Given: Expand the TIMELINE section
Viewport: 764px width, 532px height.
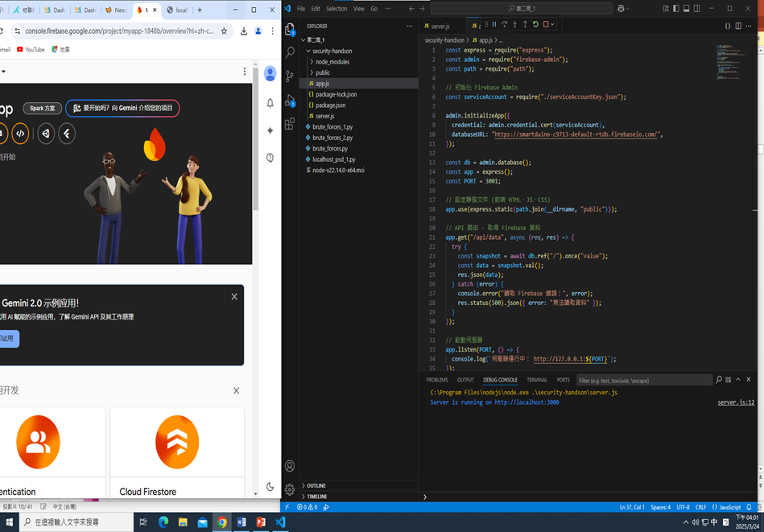Looking at the screenshot, I should click(x=316, y=497).
